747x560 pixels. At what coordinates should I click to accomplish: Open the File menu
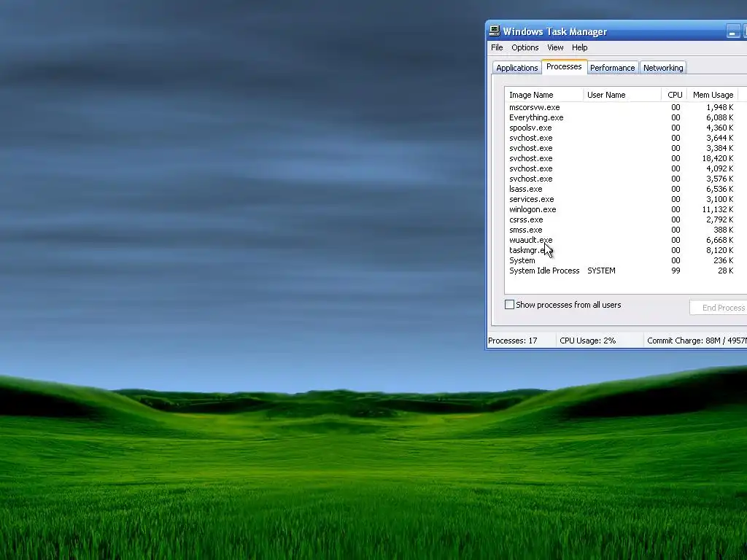pos(497,47)
